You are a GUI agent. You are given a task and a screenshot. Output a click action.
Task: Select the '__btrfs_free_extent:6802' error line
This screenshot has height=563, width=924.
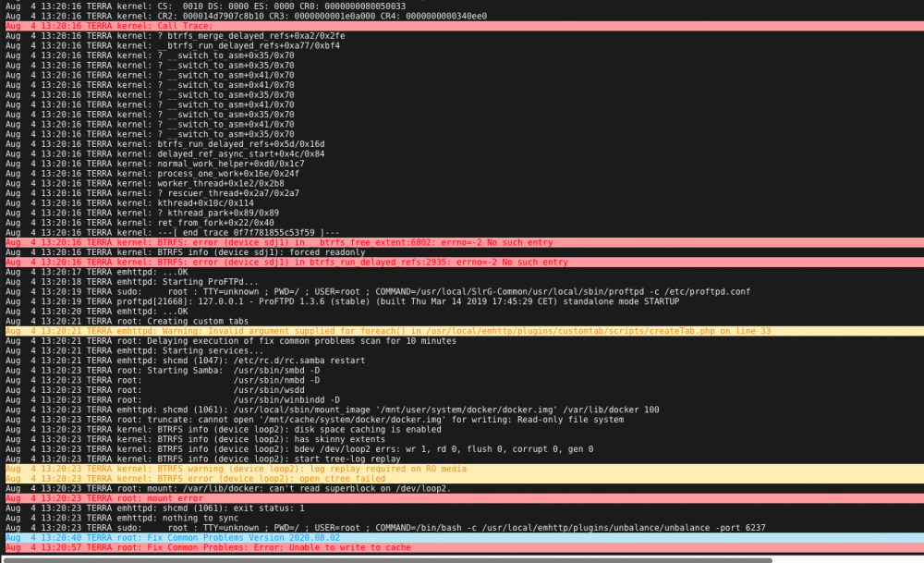(465, 242)
